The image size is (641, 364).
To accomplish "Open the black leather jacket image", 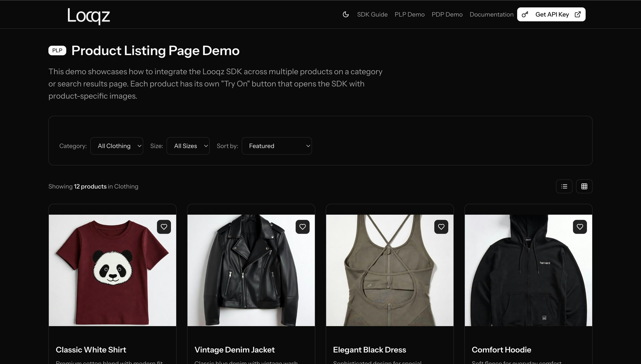I will (x=251, y=270).
